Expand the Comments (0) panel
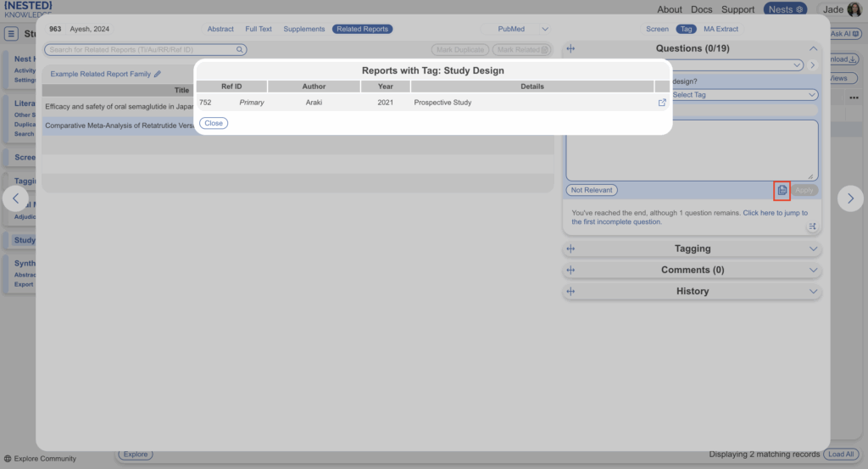This screenshot has height=469, width=868. [x=814, y=270]
